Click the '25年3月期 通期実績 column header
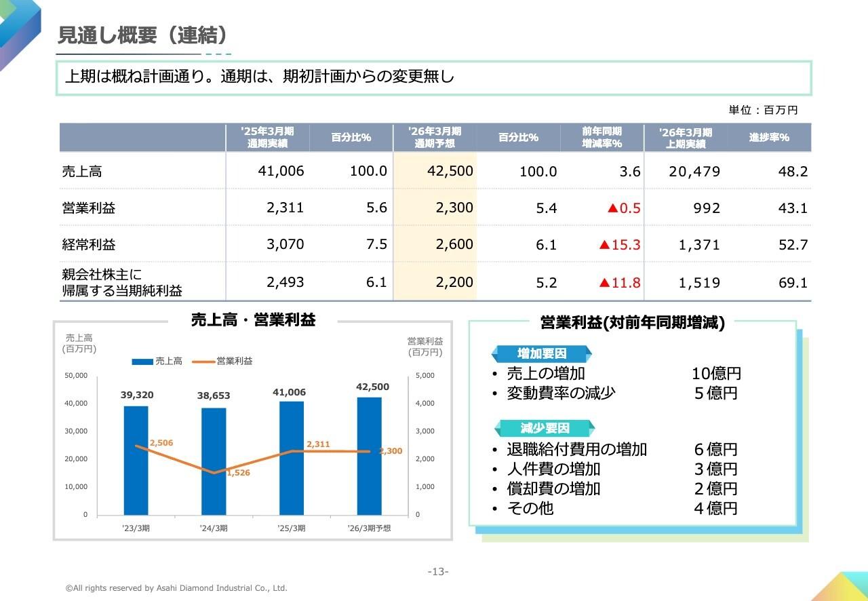 coord(268,136)
